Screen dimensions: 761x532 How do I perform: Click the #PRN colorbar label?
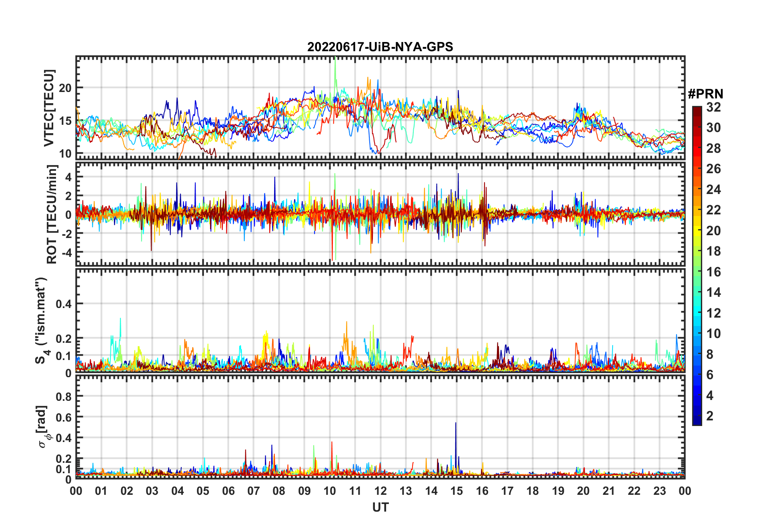(x=705, y=94)
